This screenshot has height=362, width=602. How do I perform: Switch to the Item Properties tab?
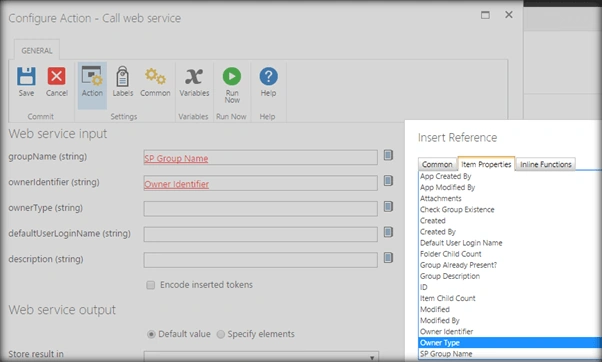pyautogui.click(x=486, y=164)
